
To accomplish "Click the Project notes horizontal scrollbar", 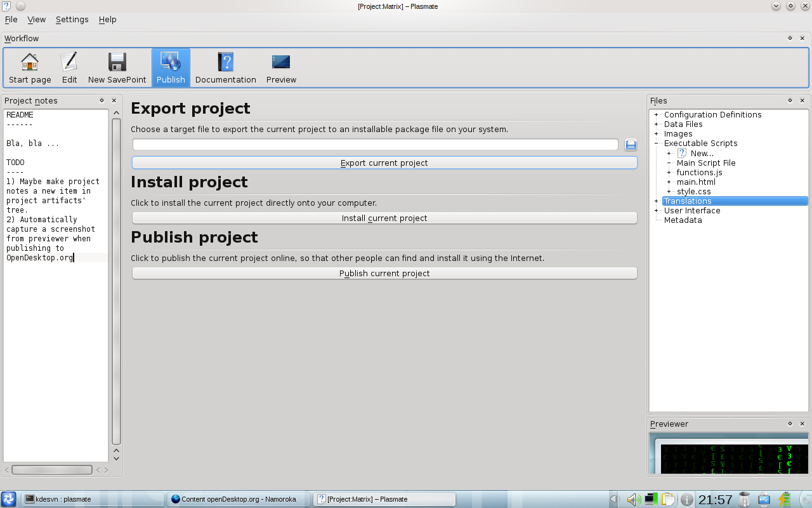I will click(x=51, y=470).
